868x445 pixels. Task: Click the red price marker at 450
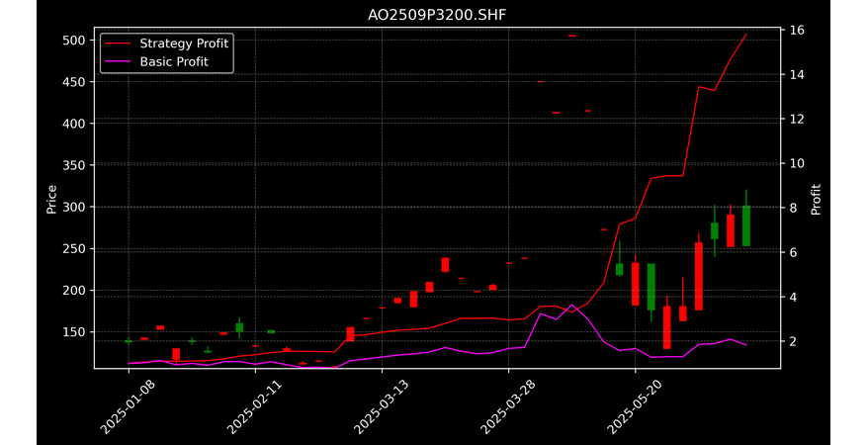(x=541, y=81)
